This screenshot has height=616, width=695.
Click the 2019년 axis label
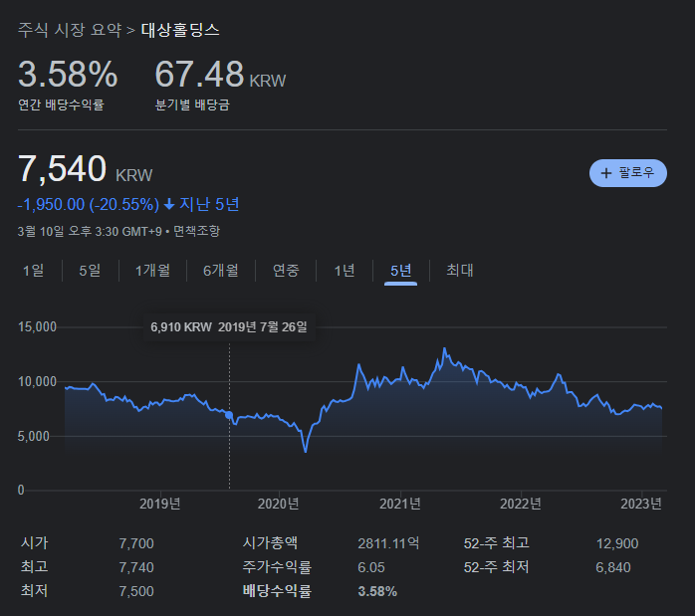(x=160, y=504)
